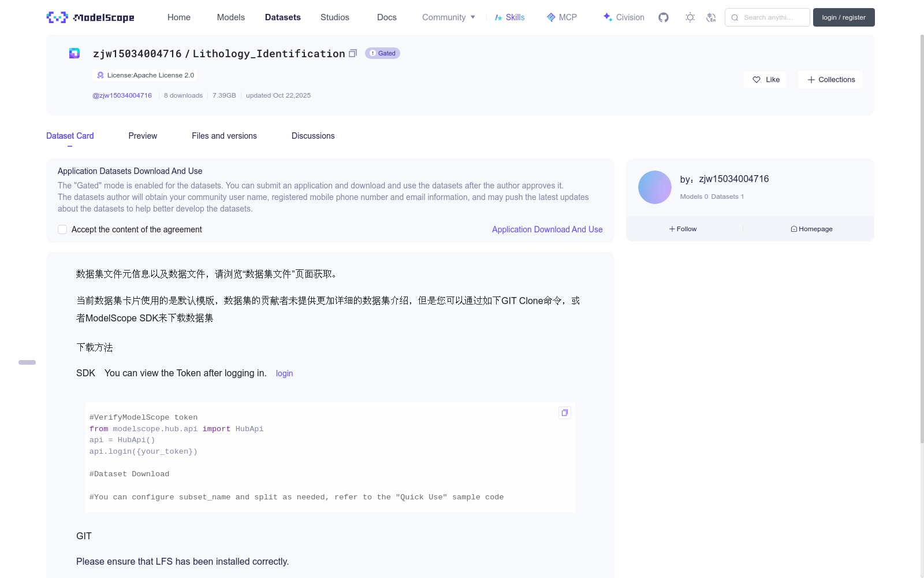Viewport: 924px width, 578px height.
Task: Select the Dataset Card tab
Action: [70, 136]
